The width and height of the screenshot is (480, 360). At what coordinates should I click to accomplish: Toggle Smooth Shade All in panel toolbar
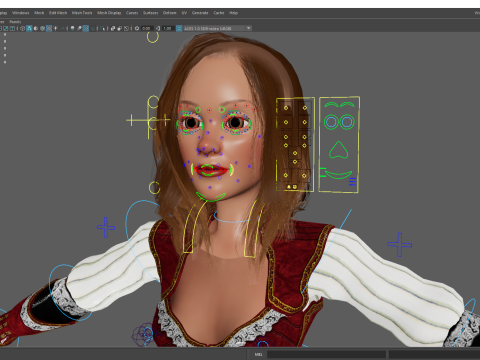tap(29, 28)
